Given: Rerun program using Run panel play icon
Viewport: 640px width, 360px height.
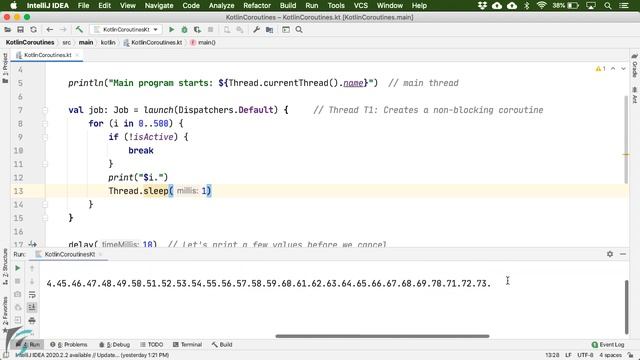Looking at the screenshot, I should 18,268.
